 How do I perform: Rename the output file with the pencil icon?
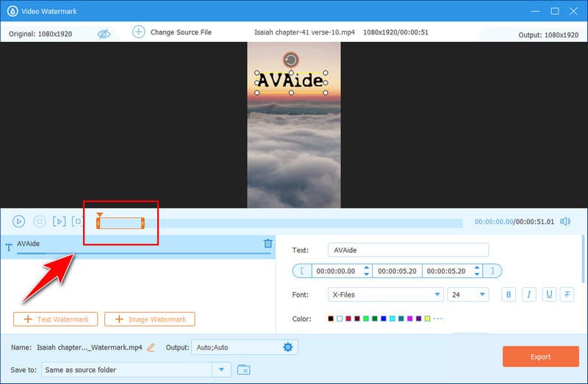click(151, 347)
